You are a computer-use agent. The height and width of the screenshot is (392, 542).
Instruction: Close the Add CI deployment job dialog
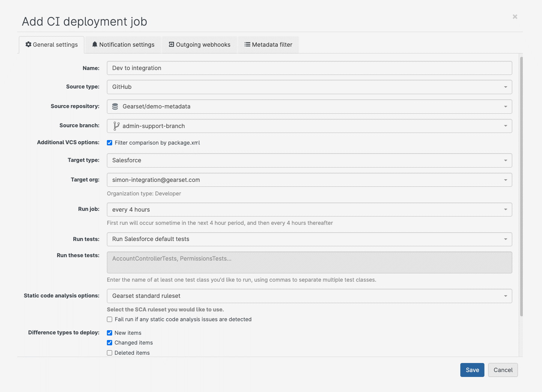[x=515, y=17]
